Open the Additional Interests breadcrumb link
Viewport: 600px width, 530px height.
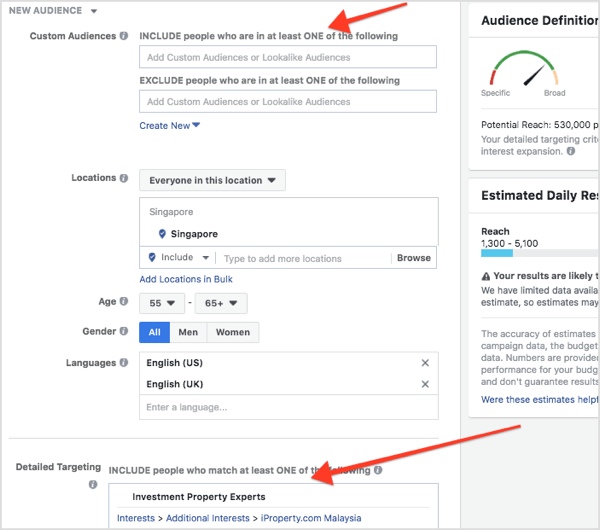point(208,518)
